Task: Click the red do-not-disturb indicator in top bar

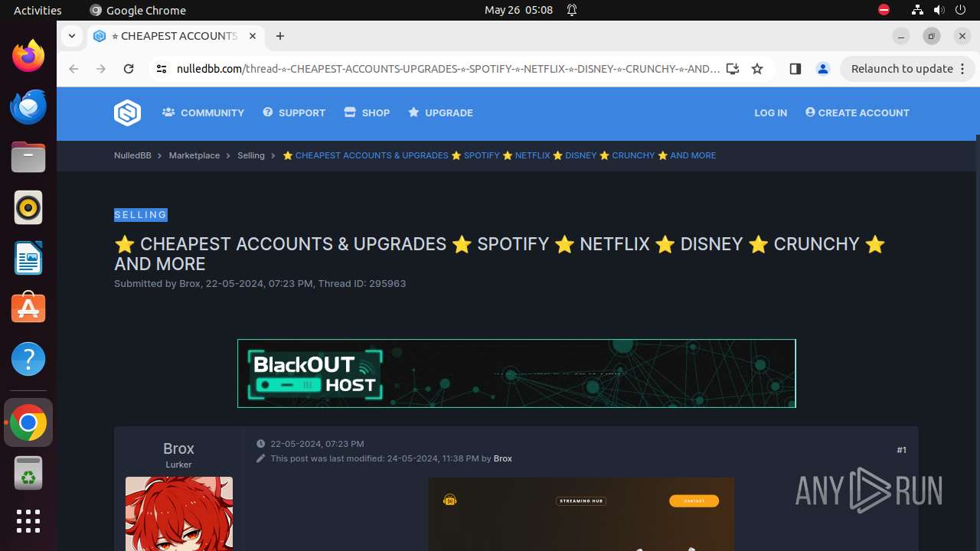Action: click(884, 10)
